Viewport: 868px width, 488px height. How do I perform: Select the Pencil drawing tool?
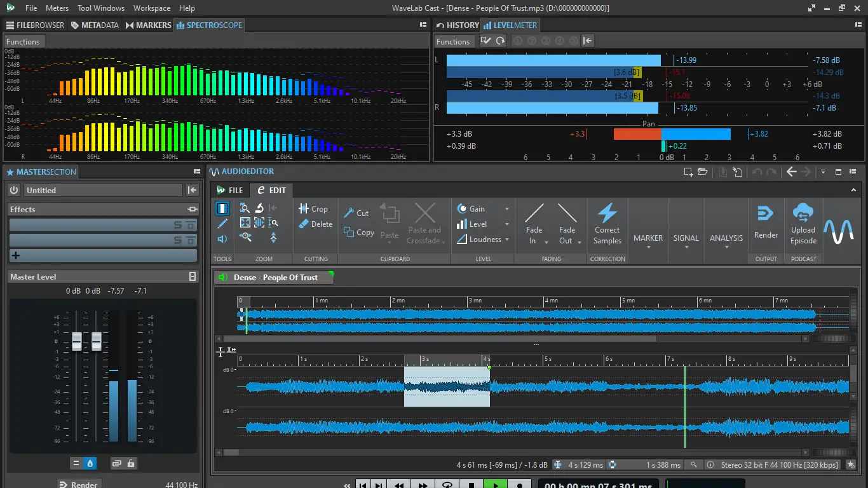[222, 224]
